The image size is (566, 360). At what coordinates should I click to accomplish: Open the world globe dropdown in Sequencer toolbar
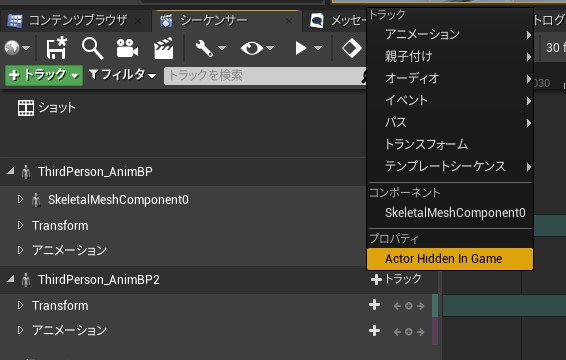point(17,48)
